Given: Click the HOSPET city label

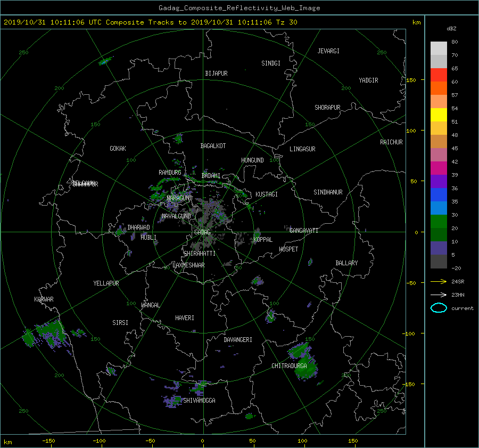Looking at the screenshot, I should click(288, 249).
